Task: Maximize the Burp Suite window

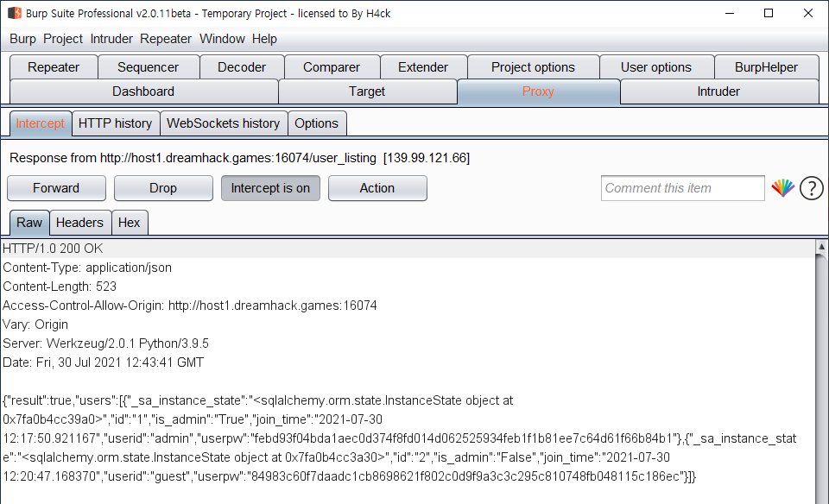Action: coord(769,13)
